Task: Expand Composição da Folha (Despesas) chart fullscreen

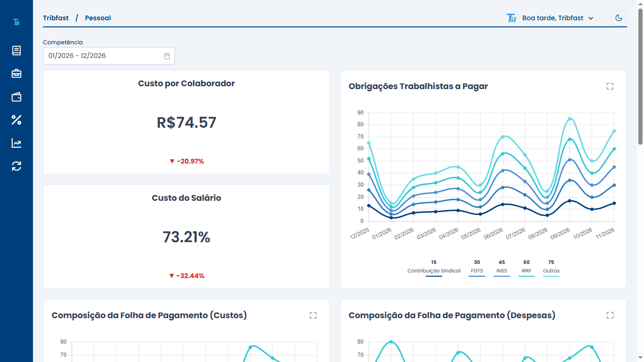Action: pyautogui.click(x=610, y=315)
